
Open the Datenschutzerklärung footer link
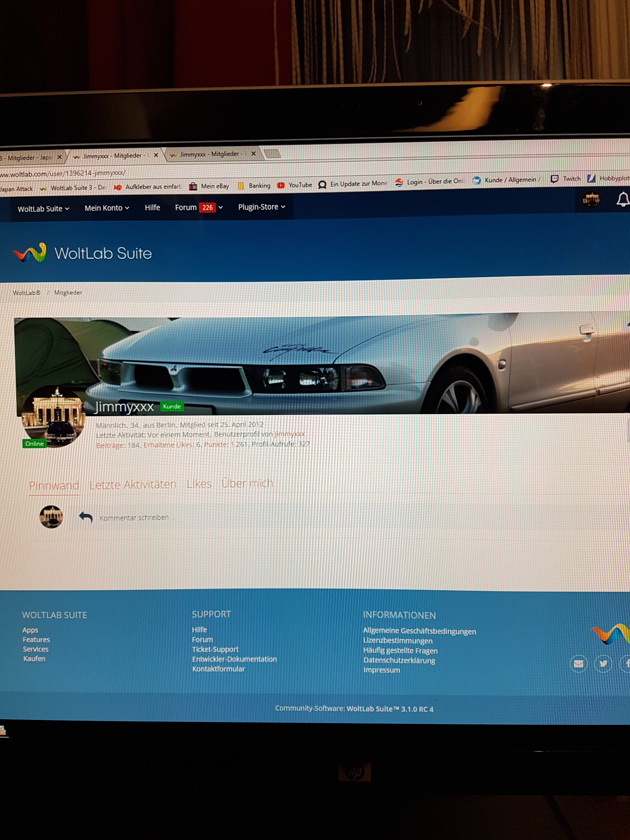(x=399, y=660)
